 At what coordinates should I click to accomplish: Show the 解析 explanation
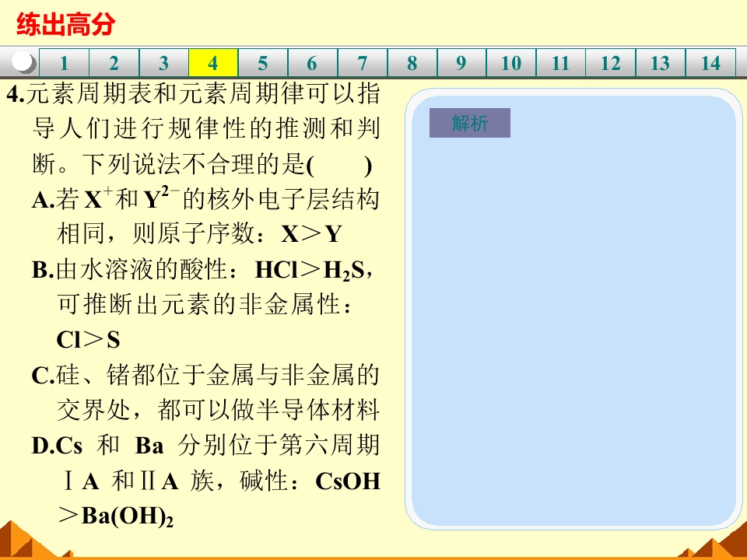470,123
